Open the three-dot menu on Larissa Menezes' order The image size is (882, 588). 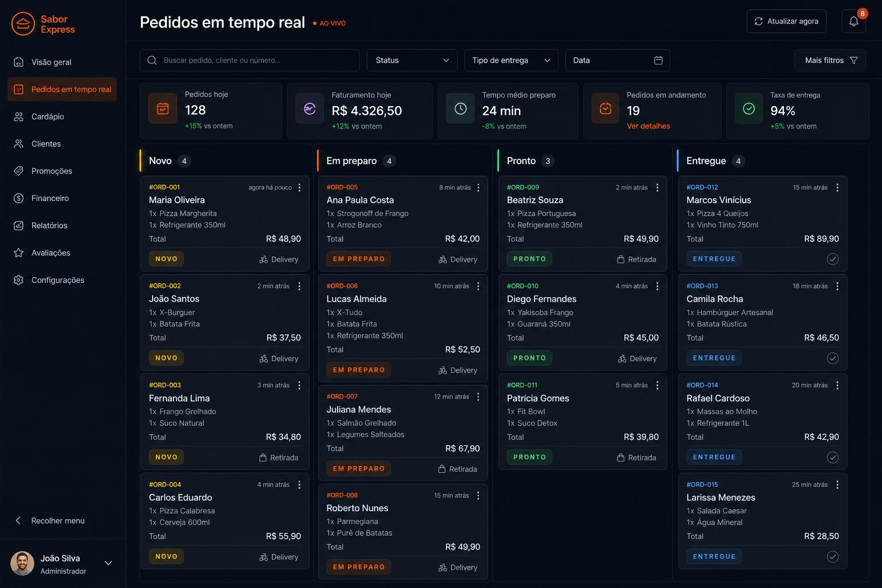click(837, 485)
